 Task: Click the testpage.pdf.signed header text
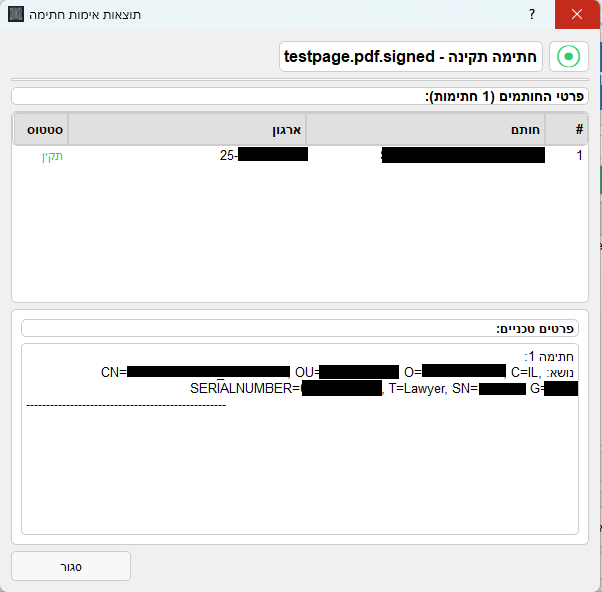tap(410, 57)
